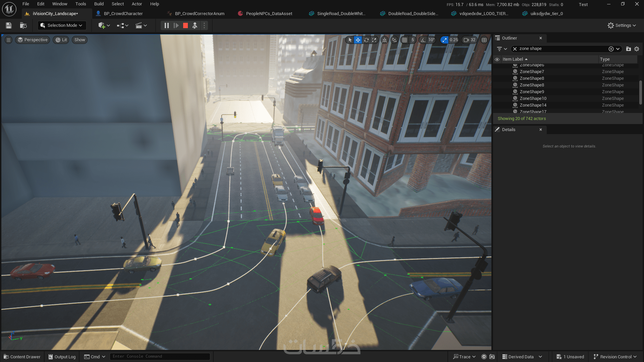Switch to BP_CrowdCharacter tab

(x=123, y=14)
